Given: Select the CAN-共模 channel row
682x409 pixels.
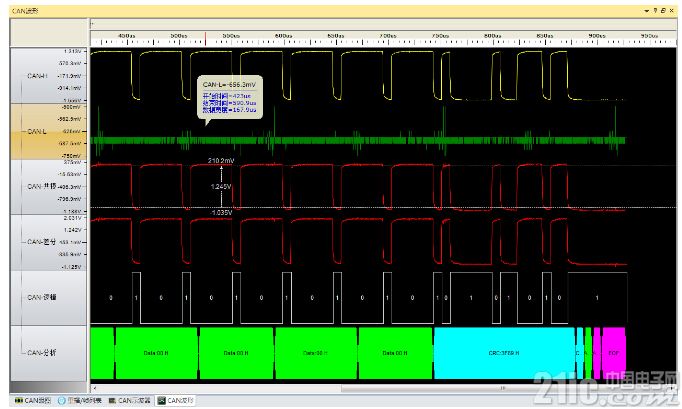Looking at the screenshot, I should click(49, 187).
